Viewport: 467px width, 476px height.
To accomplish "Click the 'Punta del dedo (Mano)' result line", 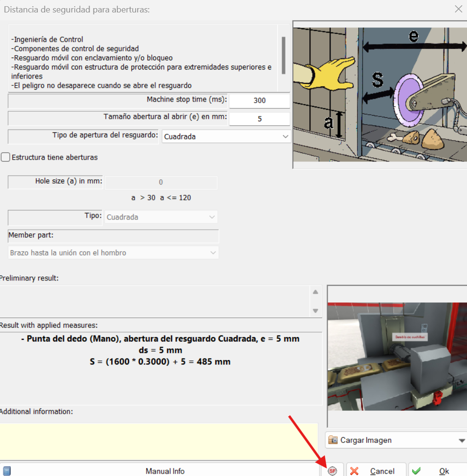I will tap(160, 338).
